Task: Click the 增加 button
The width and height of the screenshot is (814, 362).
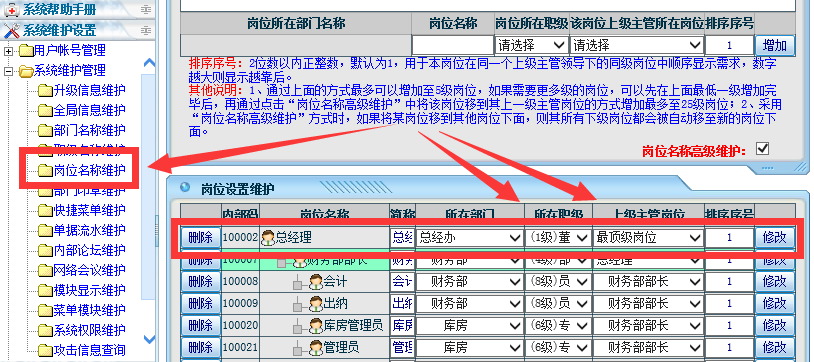Action: 775,45
